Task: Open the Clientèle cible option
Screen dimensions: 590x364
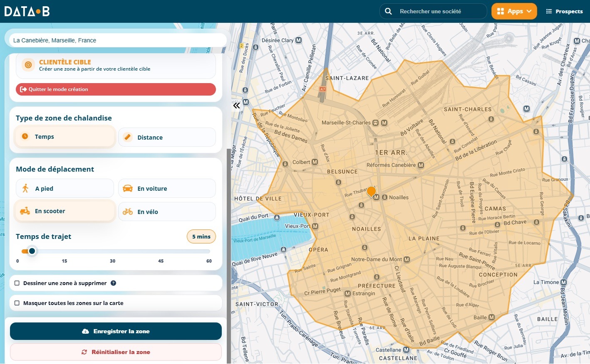Action: coord(116,65)
